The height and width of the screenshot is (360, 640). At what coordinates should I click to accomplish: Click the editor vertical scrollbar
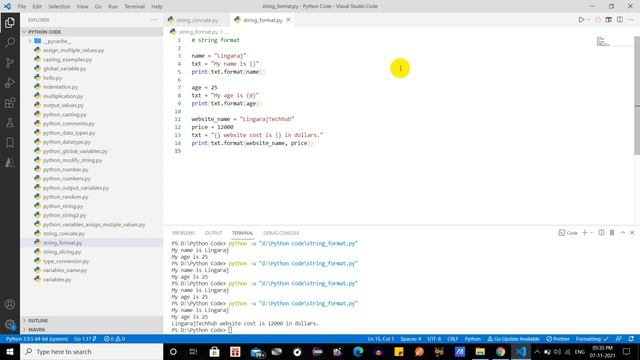[x=637, y=96]
